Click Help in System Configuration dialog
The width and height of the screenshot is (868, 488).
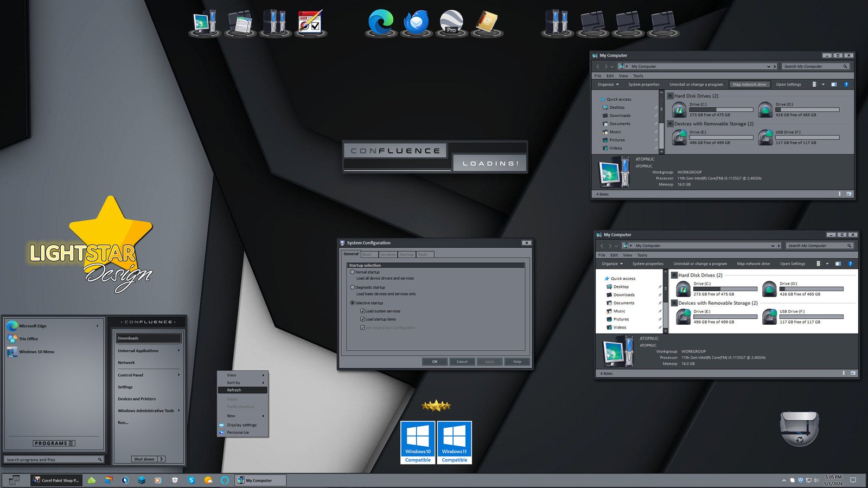click(x=517, y=362)
